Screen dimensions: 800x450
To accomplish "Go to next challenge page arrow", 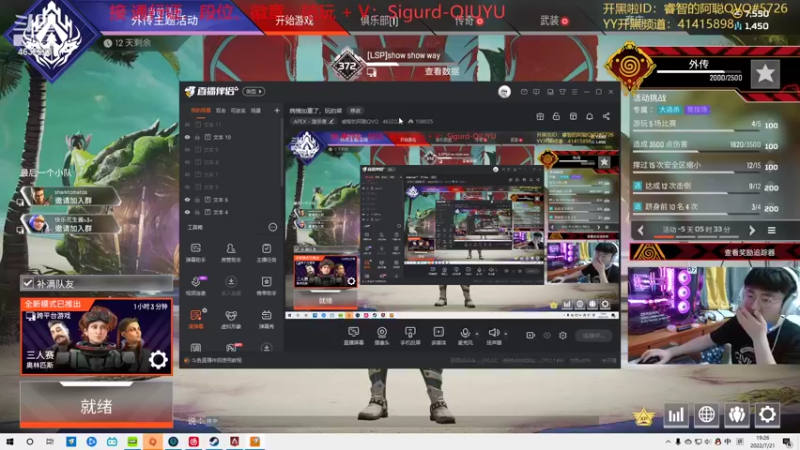I will pos(752,230).
